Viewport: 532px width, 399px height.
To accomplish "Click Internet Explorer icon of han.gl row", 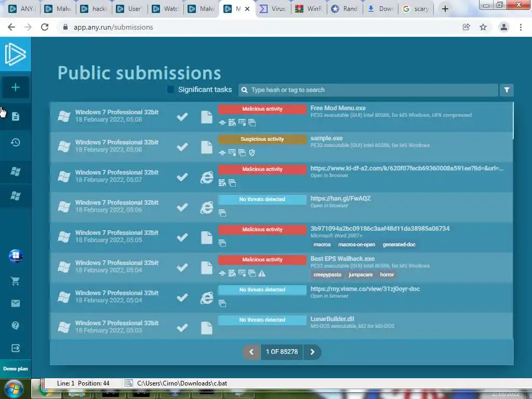I will point(206,207).
